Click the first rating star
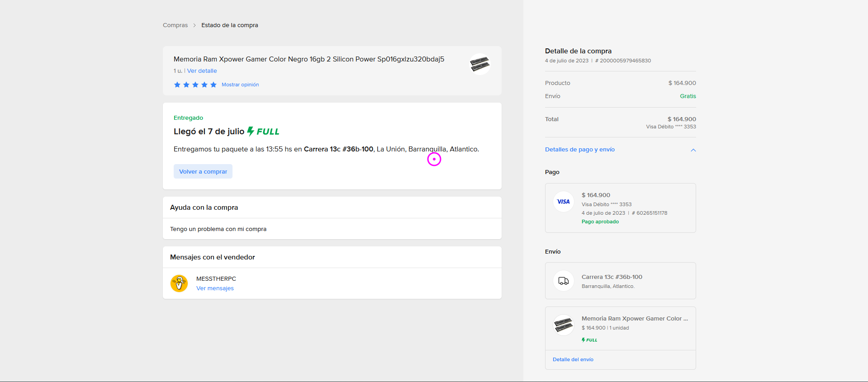Image resolution: width=868 pixels, height=382 pixels. 177,85
